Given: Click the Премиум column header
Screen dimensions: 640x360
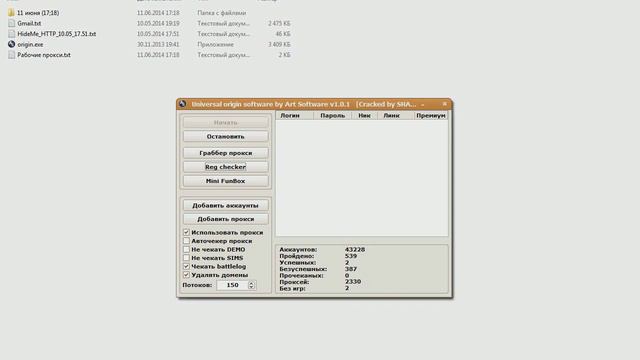Looking at the screenshot, I should [431, 116].
